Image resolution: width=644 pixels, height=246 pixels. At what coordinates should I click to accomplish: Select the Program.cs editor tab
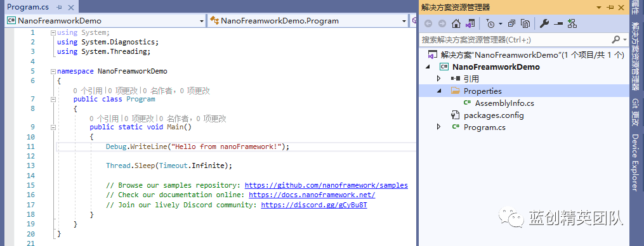pos(29,7)
